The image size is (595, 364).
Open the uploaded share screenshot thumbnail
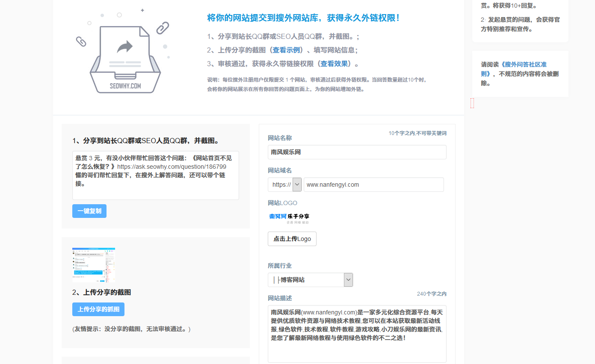pyautogui.click(x=94, y=265)
